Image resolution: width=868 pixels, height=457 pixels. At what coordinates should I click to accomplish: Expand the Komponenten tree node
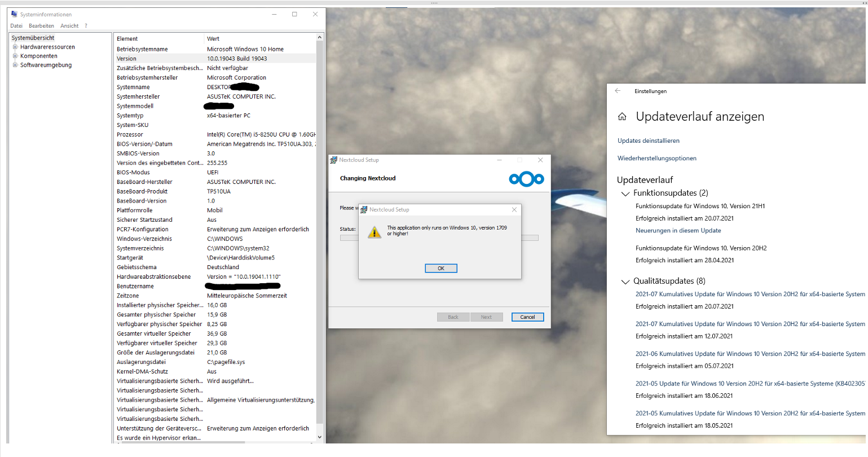(x=15, y=56)
